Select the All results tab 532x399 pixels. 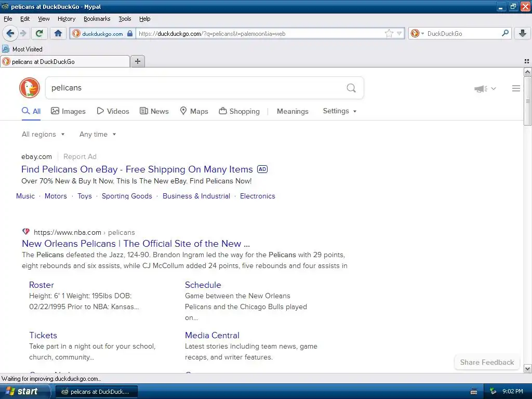pyautogui.click(x=31, y=111)
